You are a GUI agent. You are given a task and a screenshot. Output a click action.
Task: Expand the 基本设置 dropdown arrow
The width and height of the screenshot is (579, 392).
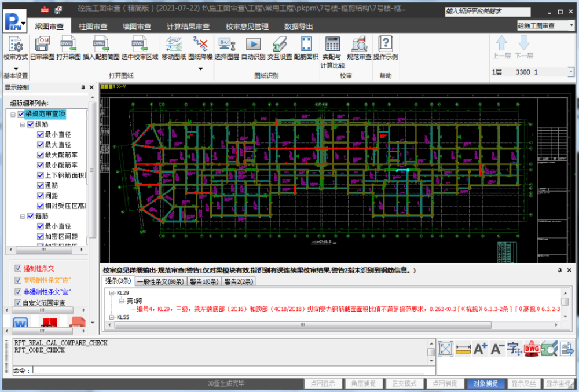(16, 69)
